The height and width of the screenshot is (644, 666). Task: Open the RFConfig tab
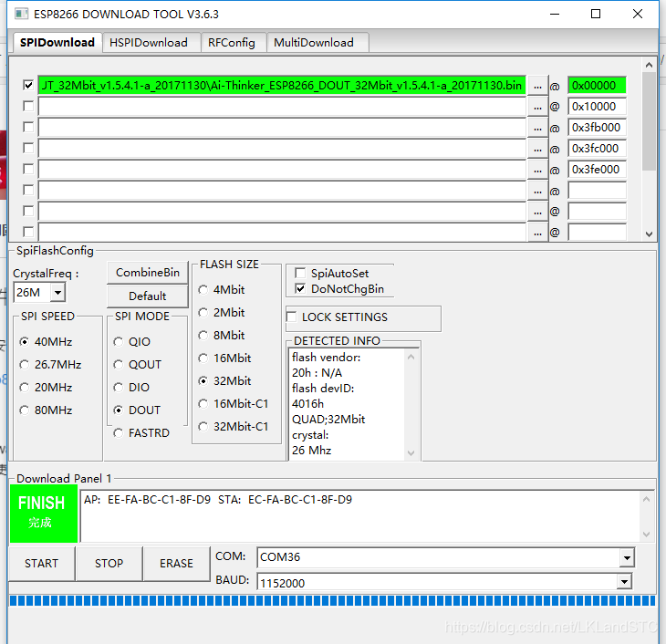[x=232, y=43]
